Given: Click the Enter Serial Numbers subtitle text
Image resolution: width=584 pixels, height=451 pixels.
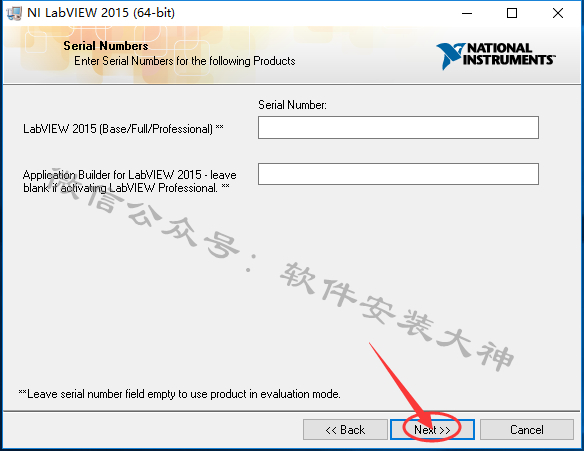Looking at the screenshot, I should click(x=185, y=61).
